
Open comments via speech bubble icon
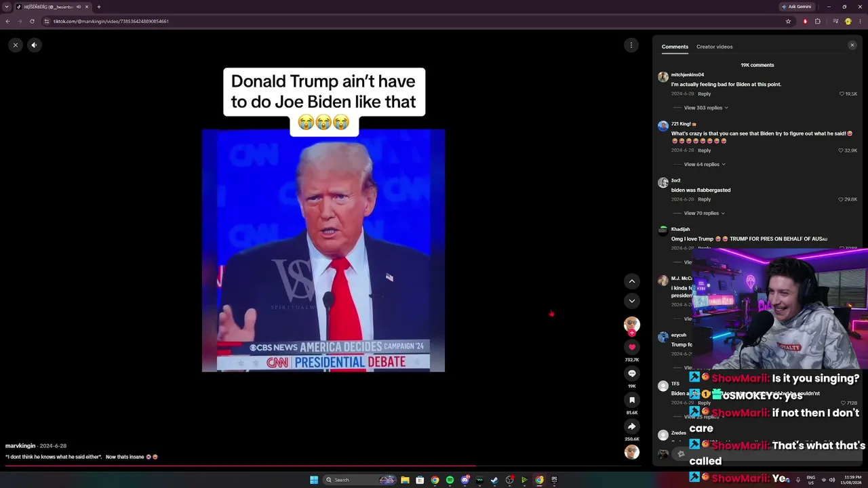[632, 373]
